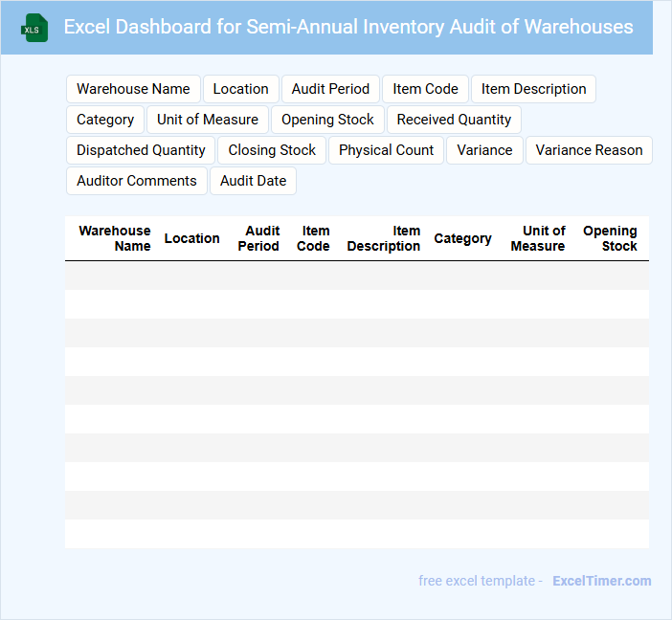The height and width of the screenshot is (620, 672).
Task: Click the Audit Period tag
Action: click(x=330, y=89)
